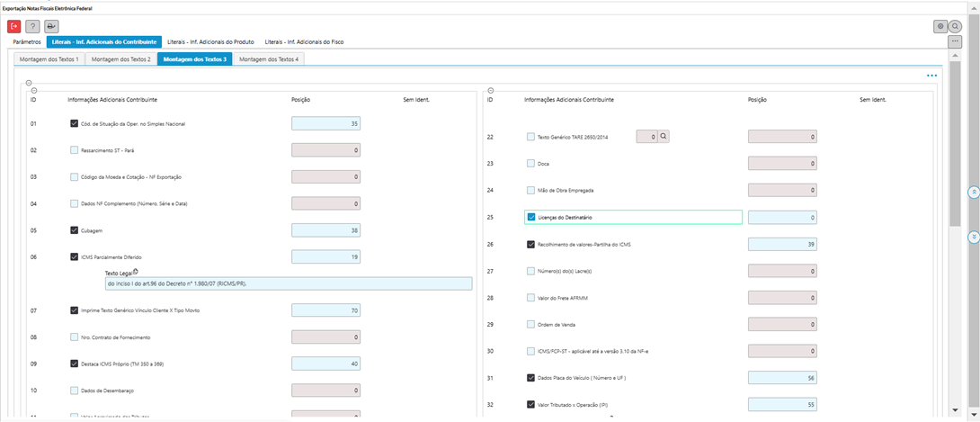Click the Recolhimento de valores position field 39
The image size is (980, 422).
pyautogui.click(x=782, y=244)
